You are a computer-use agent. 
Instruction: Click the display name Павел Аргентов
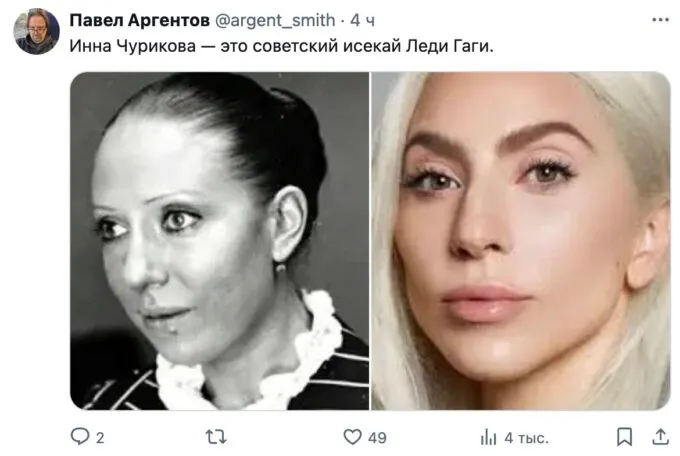tap(140, 20)
